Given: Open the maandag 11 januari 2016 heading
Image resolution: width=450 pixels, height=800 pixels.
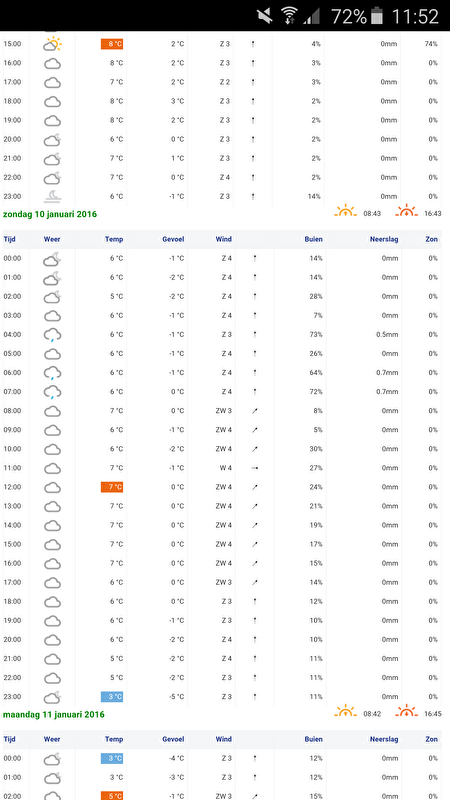Looking at the screenshot, I should click(54, 714).
